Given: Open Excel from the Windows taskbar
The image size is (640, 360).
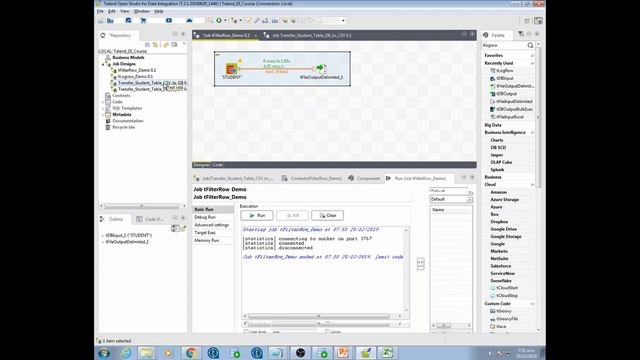Looking at the screenshot, I should click(387, 353).
